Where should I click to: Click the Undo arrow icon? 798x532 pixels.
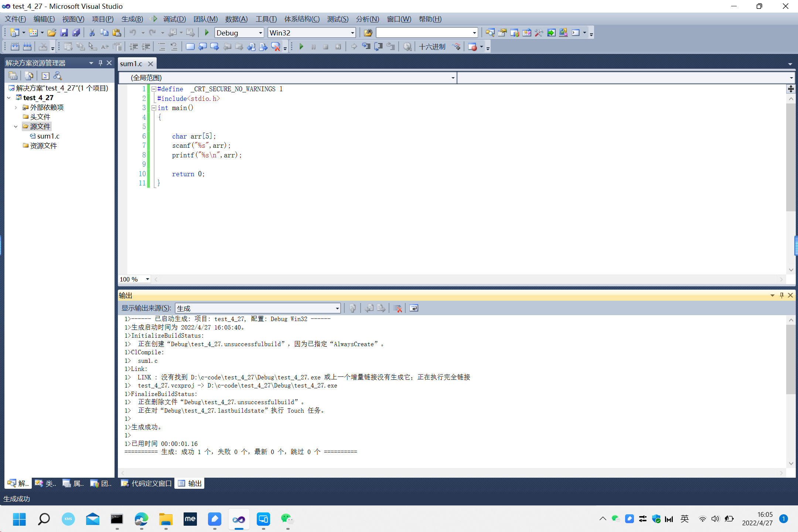pyautogui.click(x=133, y=33)
